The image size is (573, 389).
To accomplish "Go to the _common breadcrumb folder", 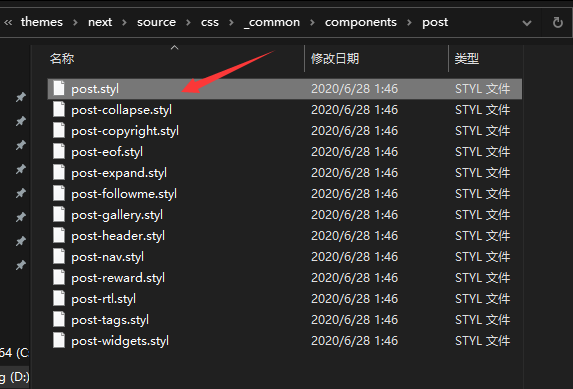I will click(x=272, y=22).
